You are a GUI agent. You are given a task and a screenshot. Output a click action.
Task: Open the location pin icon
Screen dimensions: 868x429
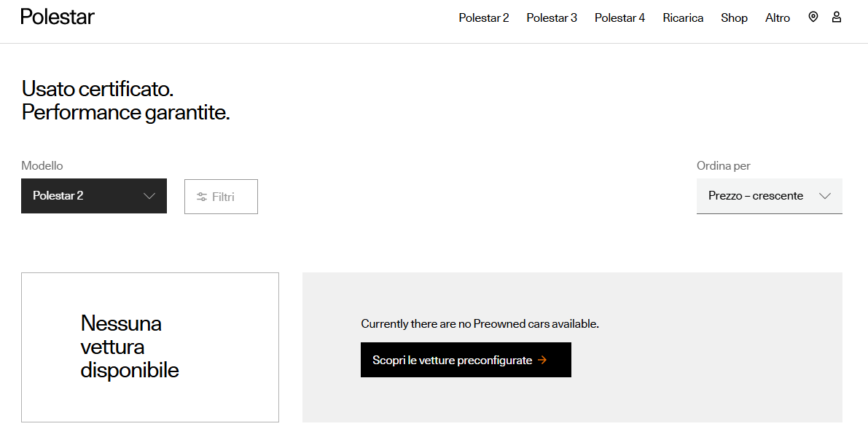(813, 17)
